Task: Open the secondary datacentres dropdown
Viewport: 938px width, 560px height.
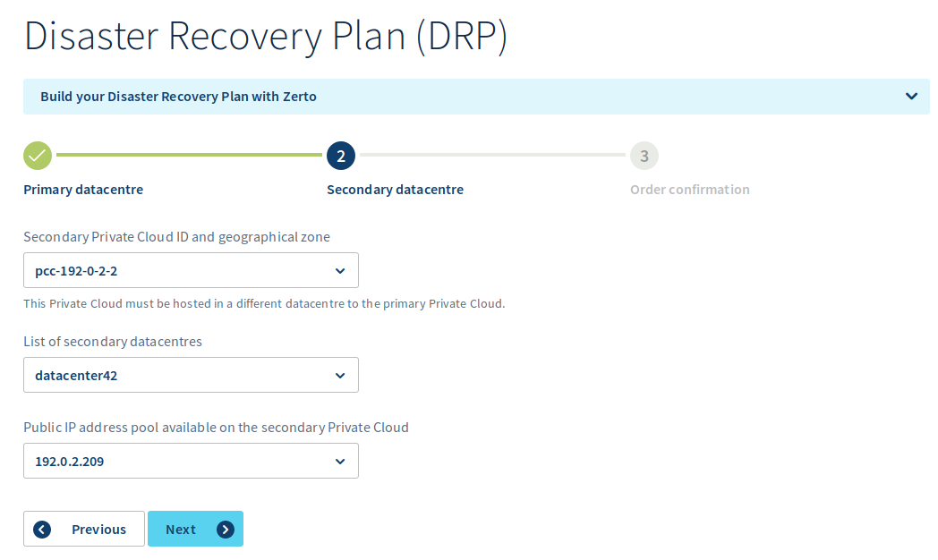Action: click(x=191, y=375)
